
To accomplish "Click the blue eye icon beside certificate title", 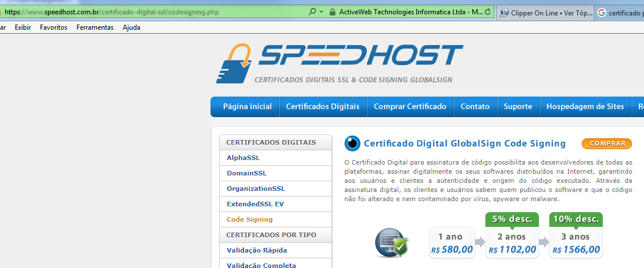I will point(353,143).
